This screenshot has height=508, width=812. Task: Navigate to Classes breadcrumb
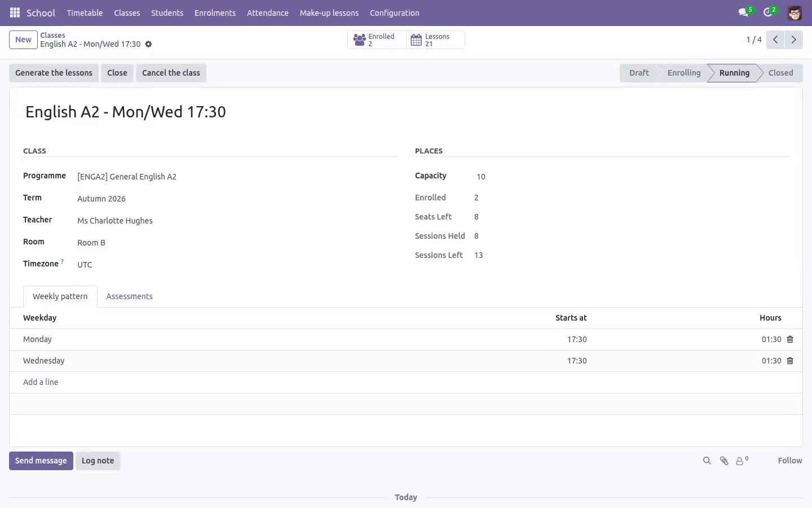tap(52, 35)
